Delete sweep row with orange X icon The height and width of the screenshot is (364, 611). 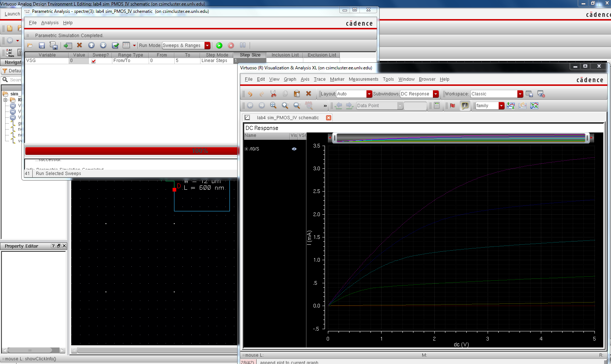79,45
